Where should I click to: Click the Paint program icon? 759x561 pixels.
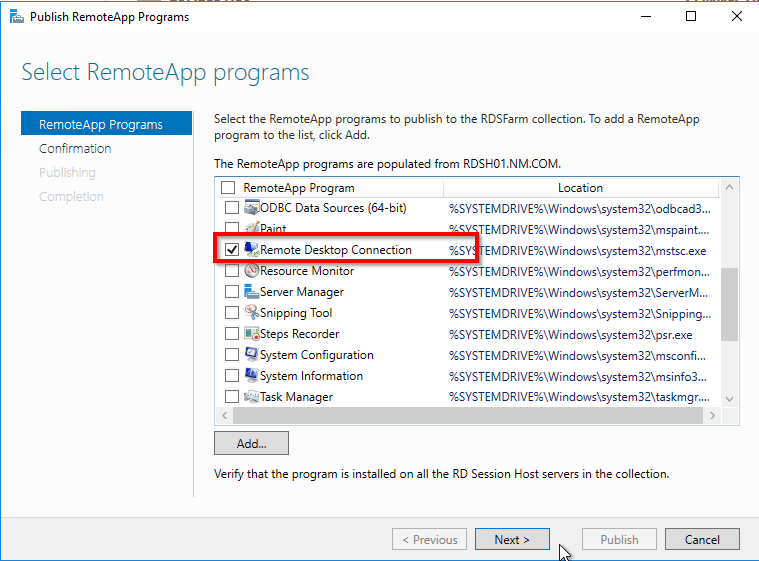(x=252, y=228)
